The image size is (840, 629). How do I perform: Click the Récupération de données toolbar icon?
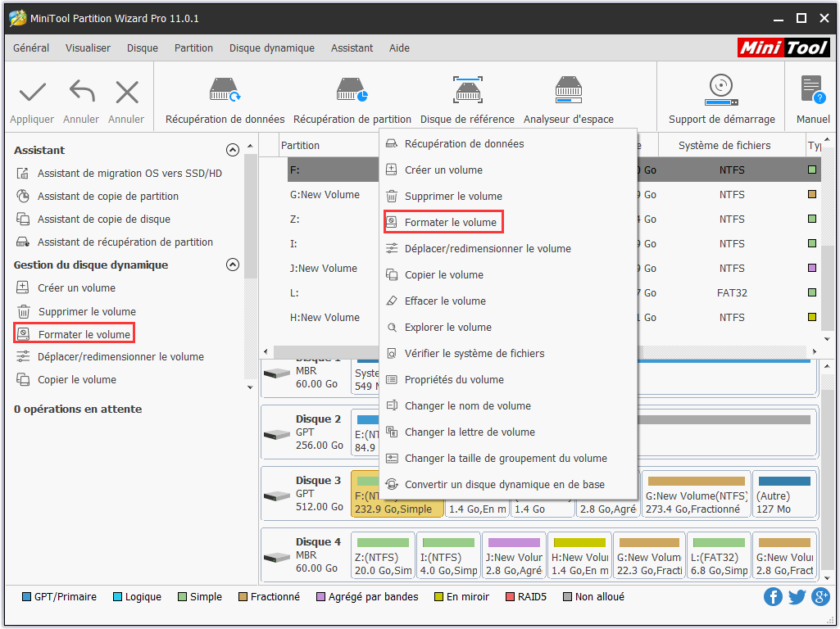coord(225,90)
